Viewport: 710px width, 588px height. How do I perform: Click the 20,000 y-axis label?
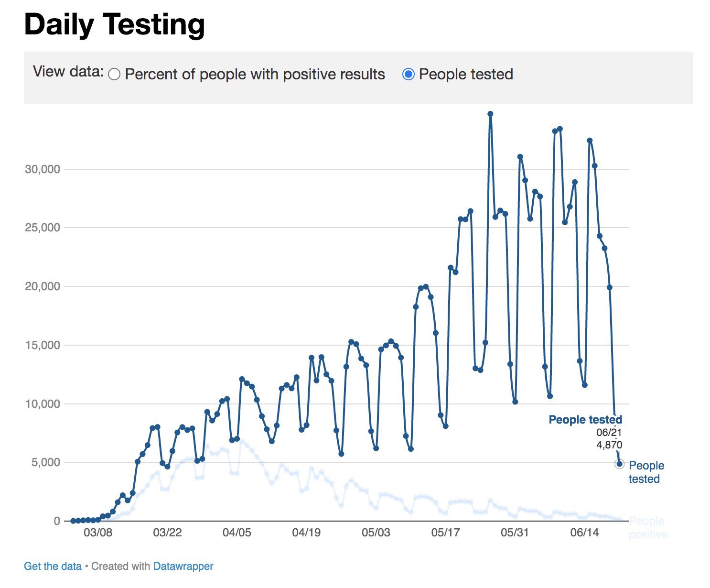43,286
